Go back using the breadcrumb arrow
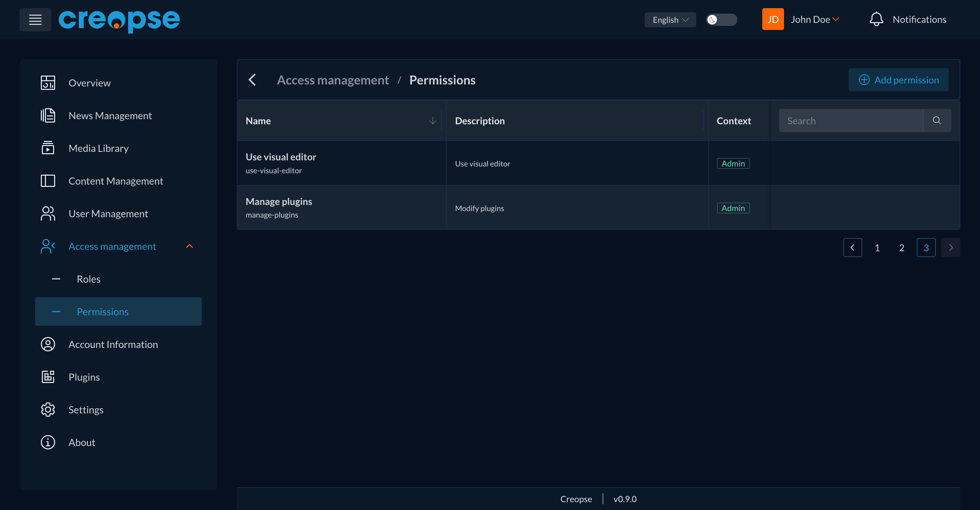Screen dimensions: 980x510 (252, 80)
